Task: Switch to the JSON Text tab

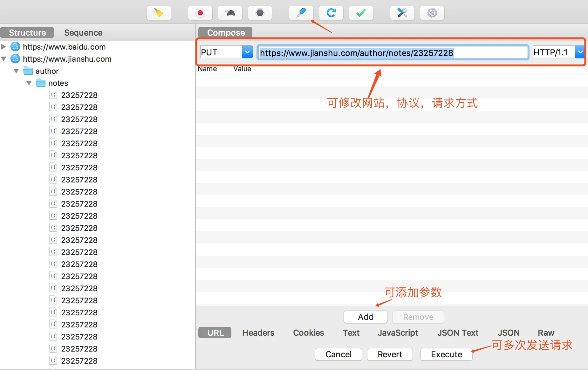Action: pos(458,333)
